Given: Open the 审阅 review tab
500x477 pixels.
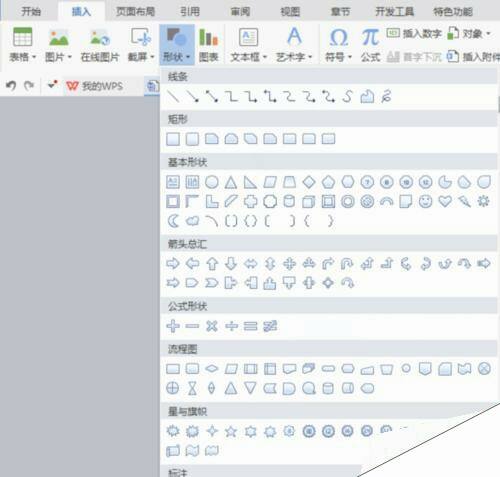Looking at the screenshot, I should (240, 12).
